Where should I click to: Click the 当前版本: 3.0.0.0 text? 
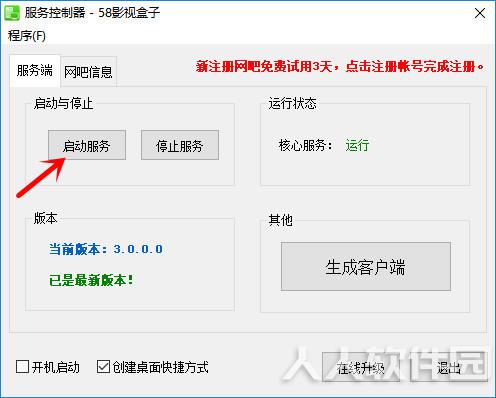coord(106,249)
